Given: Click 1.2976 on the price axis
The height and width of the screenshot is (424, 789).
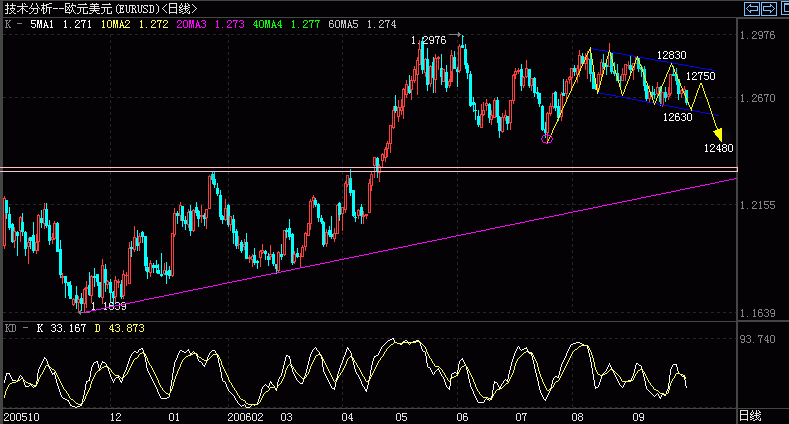Looking at the screenshot, I should [757, 35].
